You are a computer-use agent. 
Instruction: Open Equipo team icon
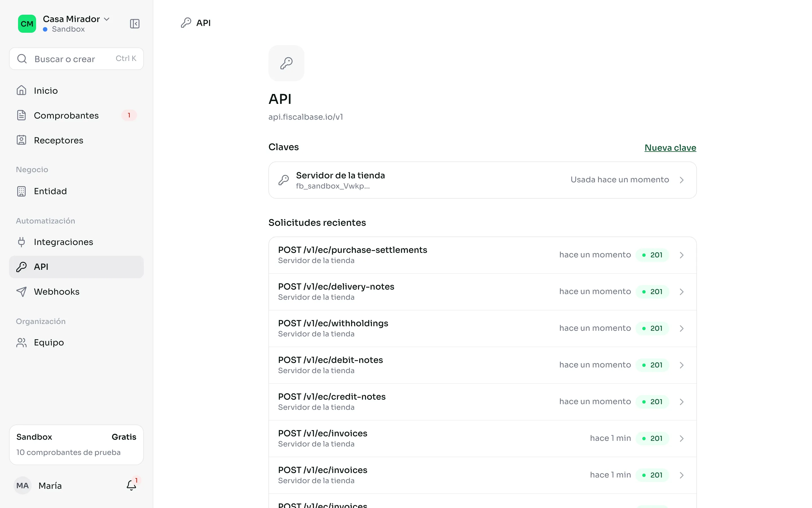21,342
